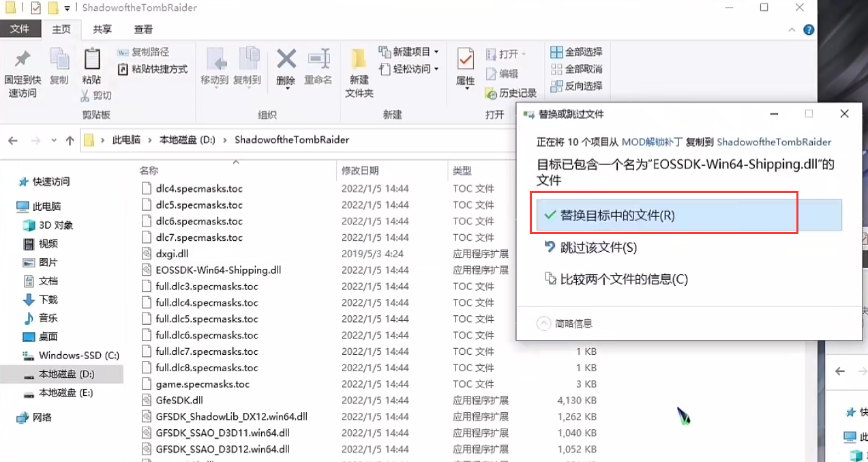Click the ShadowoftheTombRaider destination link
Screen dimensions: 868x462
[x=775, y=143]
